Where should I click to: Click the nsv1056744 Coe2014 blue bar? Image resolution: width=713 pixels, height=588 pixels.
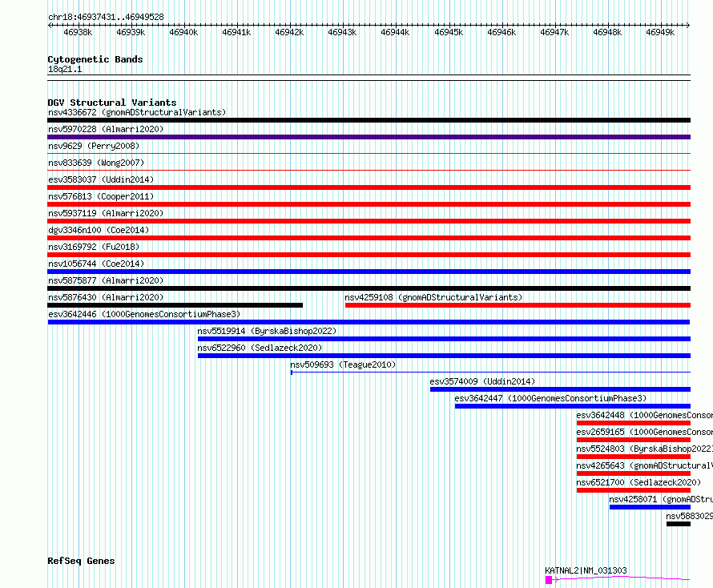(369, 272)
